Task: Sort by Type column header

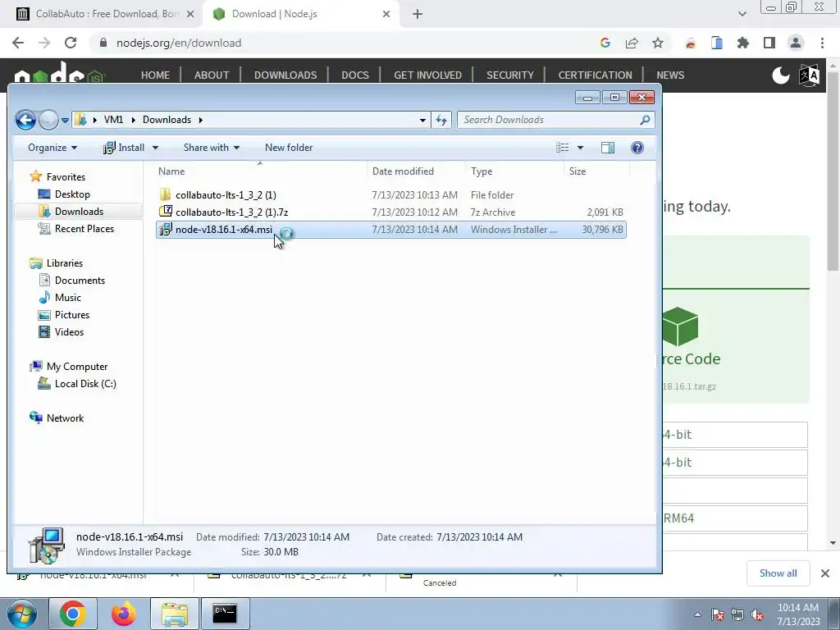Action: coord(482,171)
